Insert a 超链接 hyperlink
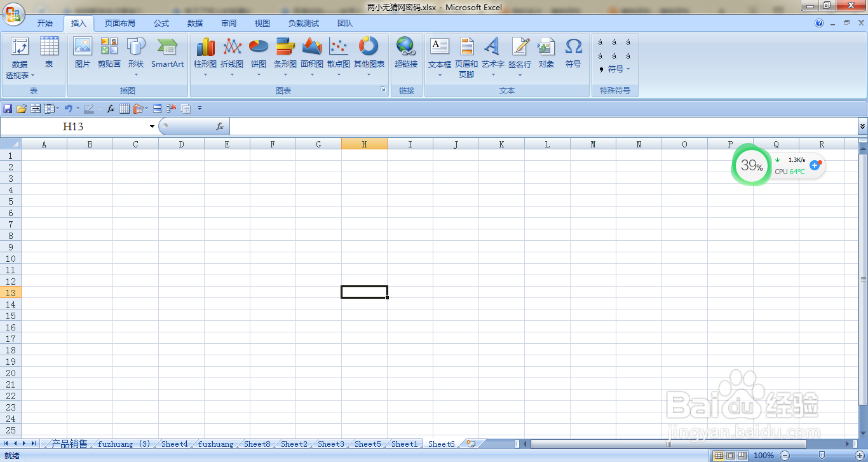 pos(406,52)
